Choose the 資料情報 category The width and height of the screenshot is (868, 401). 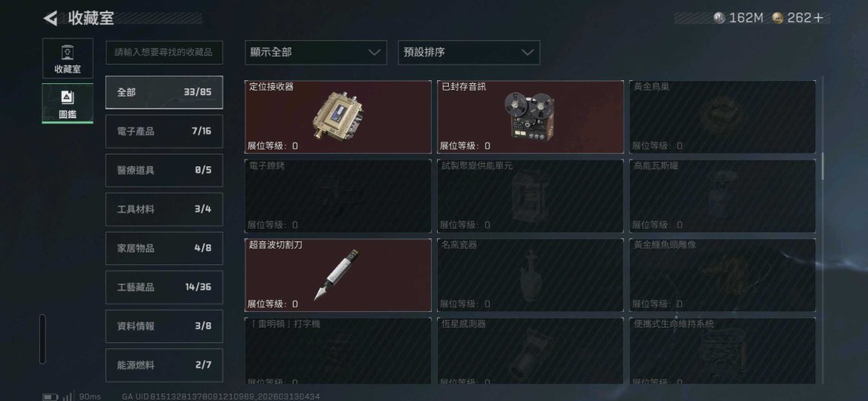coord(165,326)
